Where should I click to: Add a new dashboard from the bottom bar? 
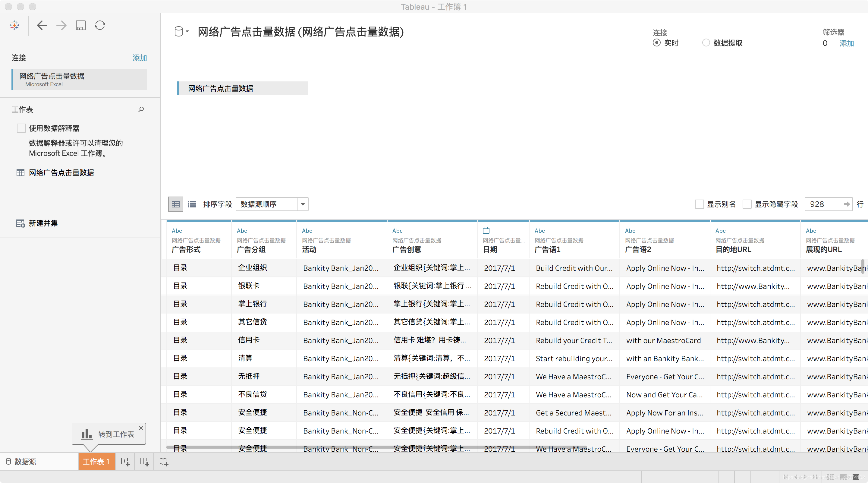pos(145,462)
